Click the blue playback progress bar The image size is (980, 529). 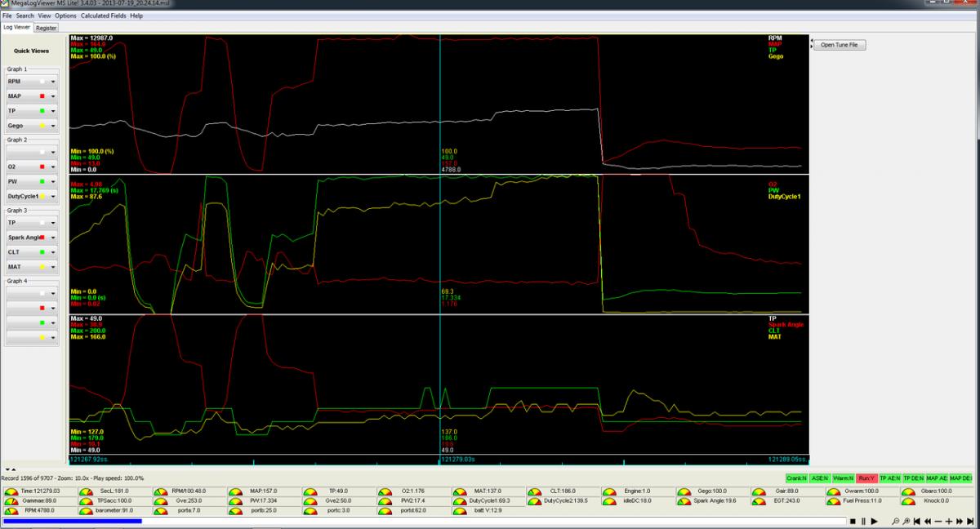click(72, 520)
